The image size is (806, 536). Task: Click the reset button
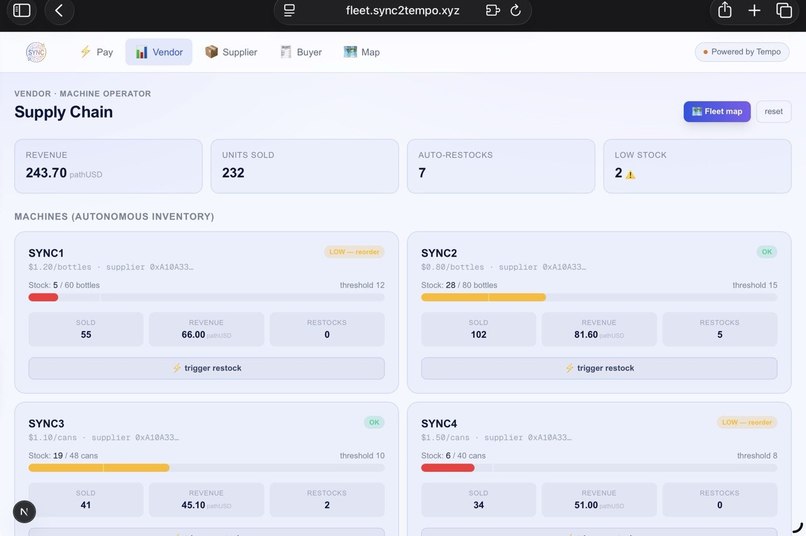(774, 112)
